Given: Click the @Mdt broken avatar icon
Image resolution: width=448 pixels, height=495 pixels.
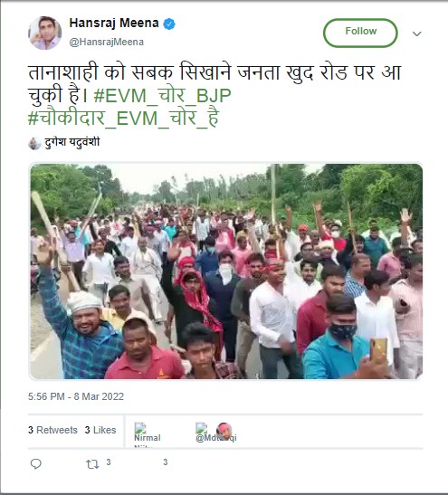Looking at the screenshot, I should pos(202,428).
